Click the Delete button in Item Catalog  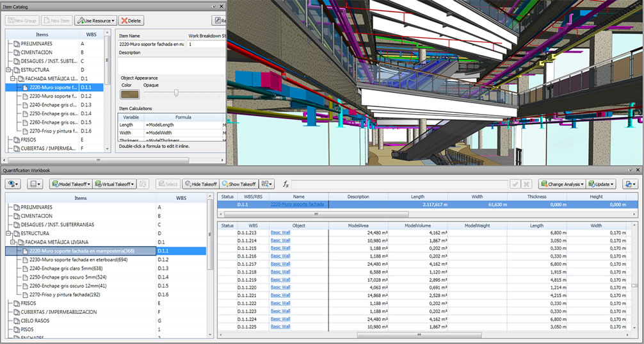[x=131, y=20]
